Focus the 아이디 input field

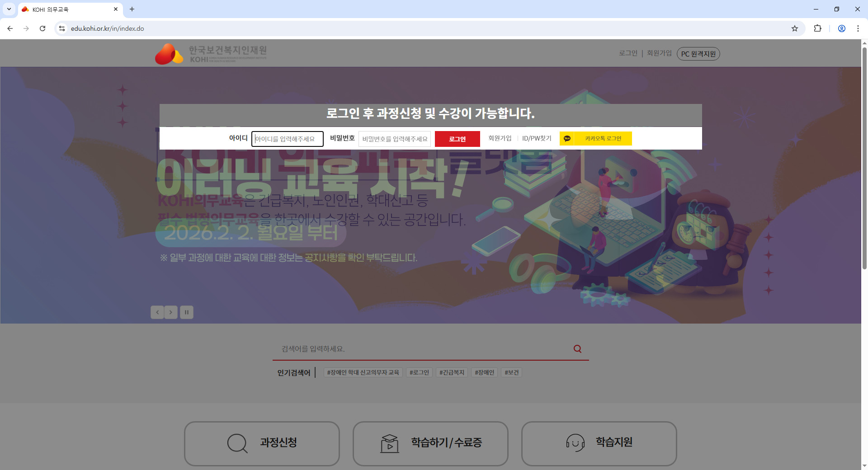pyautogui.click(x=288, y=139)
